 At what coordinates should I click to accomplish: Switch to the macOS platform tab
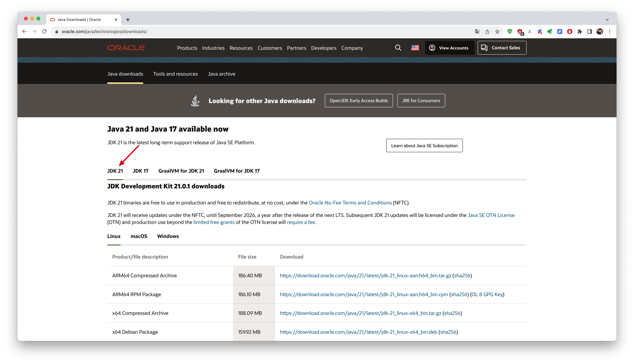point(139,236)
